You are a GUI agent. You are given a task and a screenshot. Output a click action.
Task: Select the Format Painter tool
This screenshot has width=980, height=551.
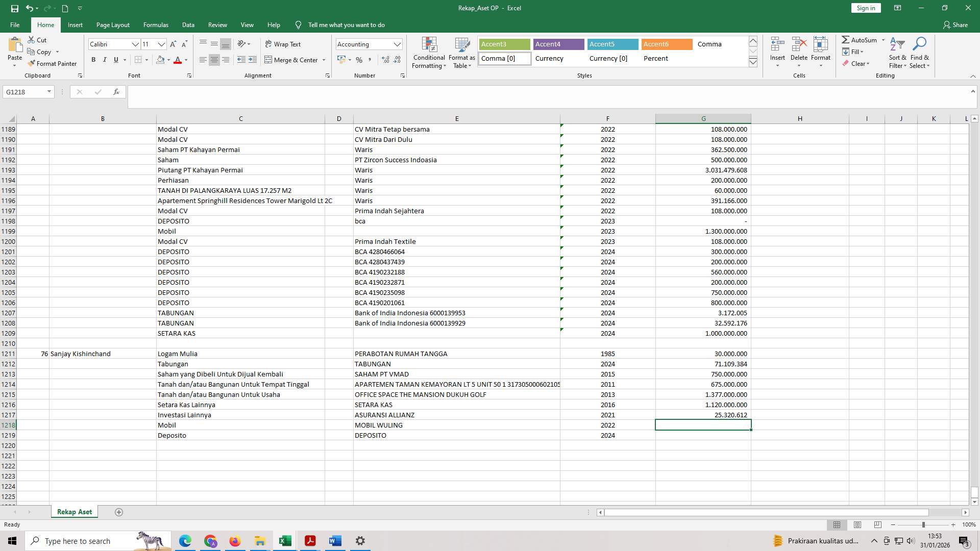pos(53,63)
